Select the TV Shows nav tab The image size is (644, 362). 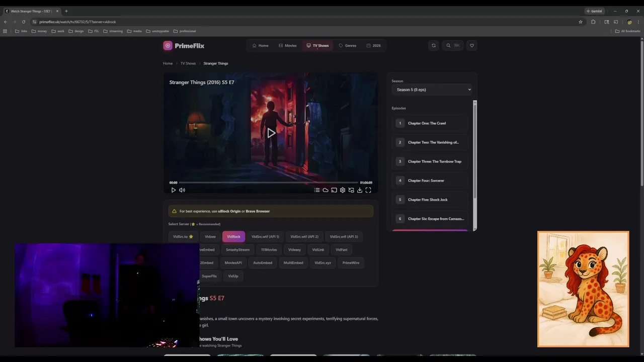pos(317,46)
